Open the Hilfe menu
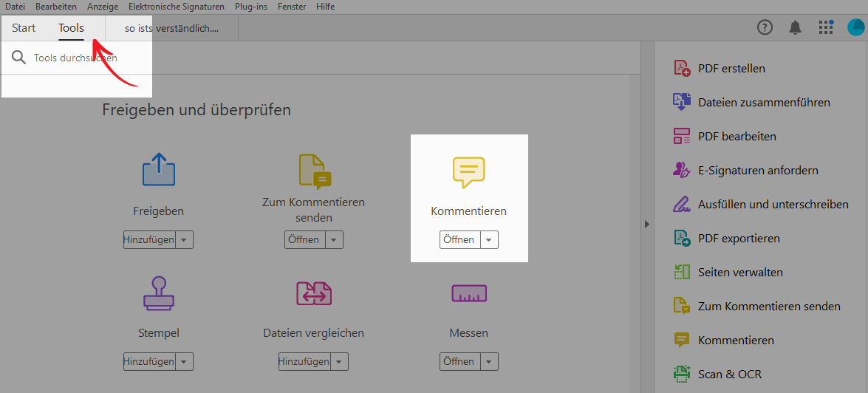 pyautogui.click(x=326, y=7)
